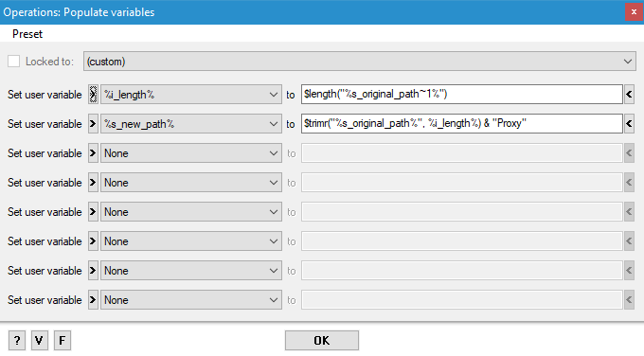Open the '?' help button

pyautogui.click(x=17, y=341)
